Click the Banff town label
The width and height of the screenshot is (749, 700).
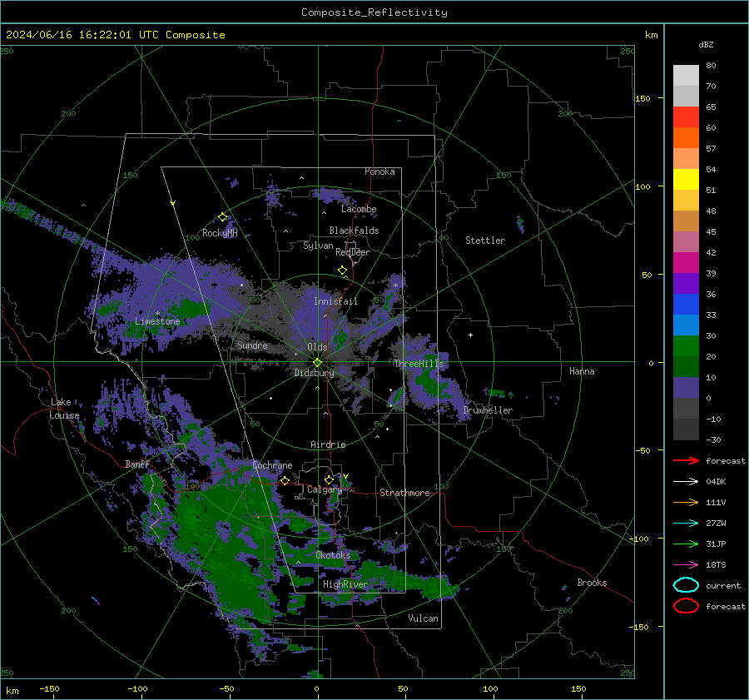tap(137, 464)
